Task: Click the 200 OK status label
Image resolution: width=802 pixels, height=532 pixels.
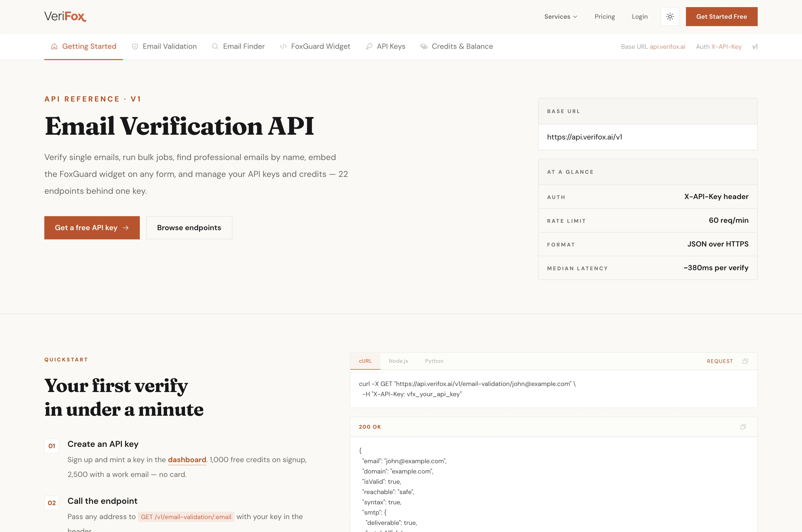Action: tap(370, 427)
